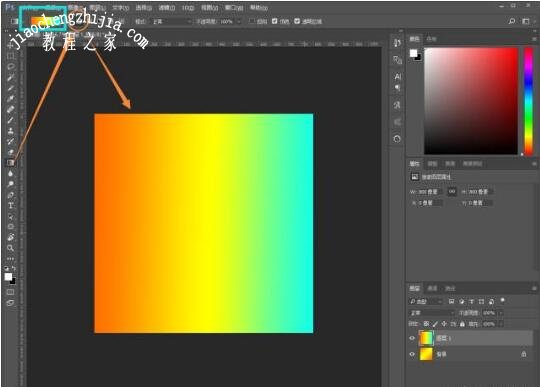
Task: Select the Spot Healing Brush tool
Action: coord(11,109)
